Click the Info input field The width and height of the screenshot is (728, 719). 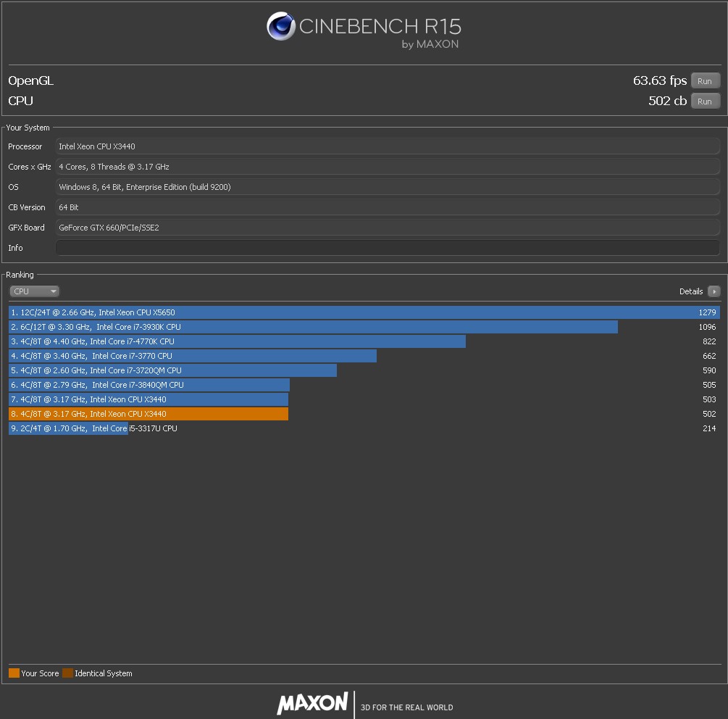(x=388, y=248)
